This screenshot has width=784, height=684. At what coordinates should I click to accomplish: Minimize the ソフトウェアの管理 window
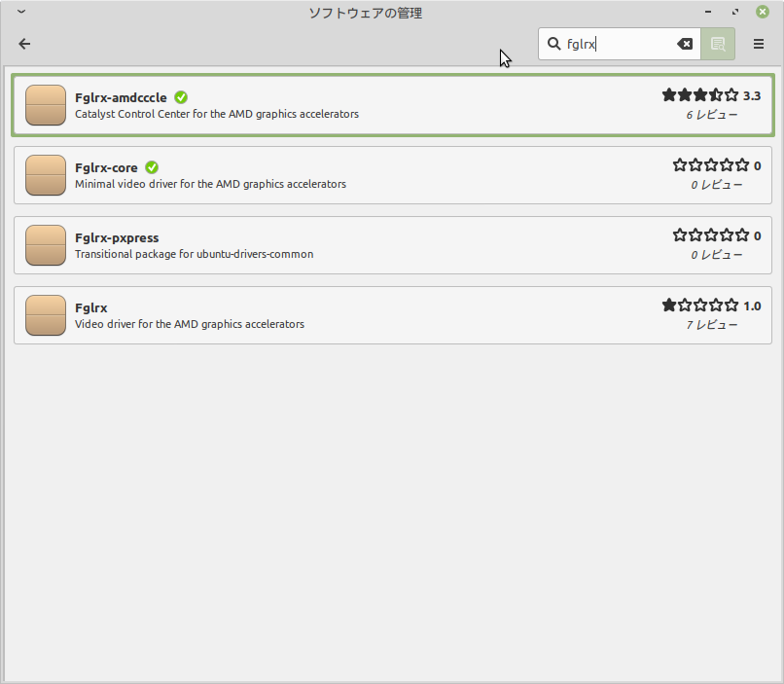[708, 12]
